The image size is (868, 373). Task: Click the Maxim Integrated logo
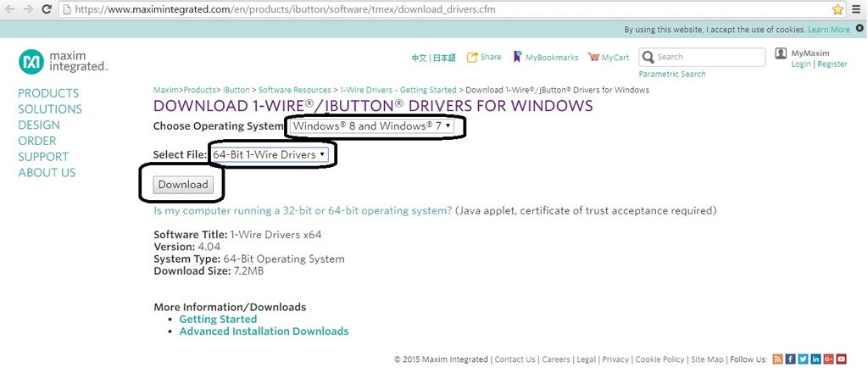point(63,61)
